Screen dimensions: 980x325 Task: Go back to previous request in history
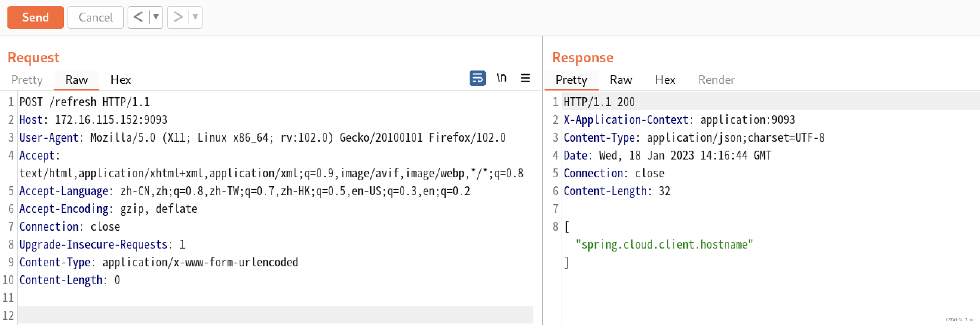coord(138,17)
